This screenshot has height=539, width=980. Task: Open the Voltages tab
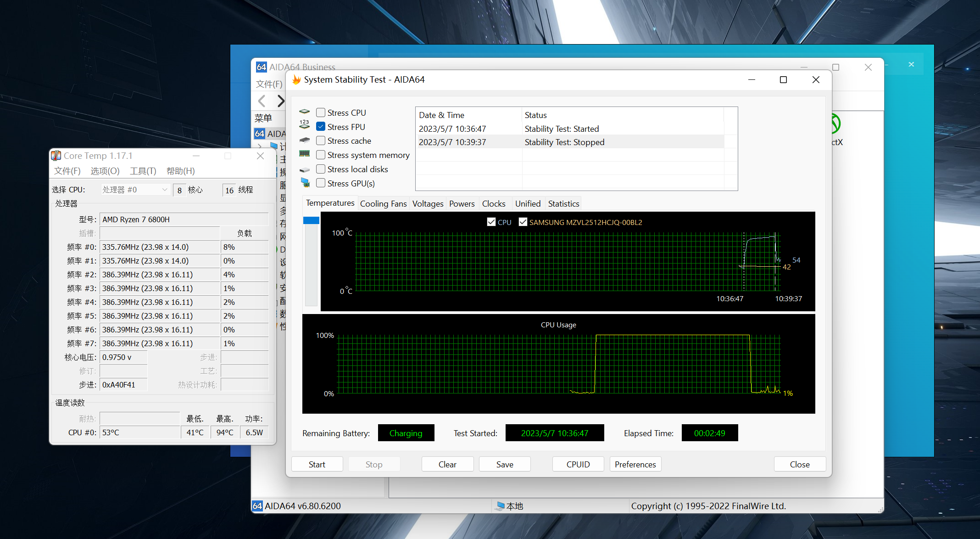[x=428, y=204]
